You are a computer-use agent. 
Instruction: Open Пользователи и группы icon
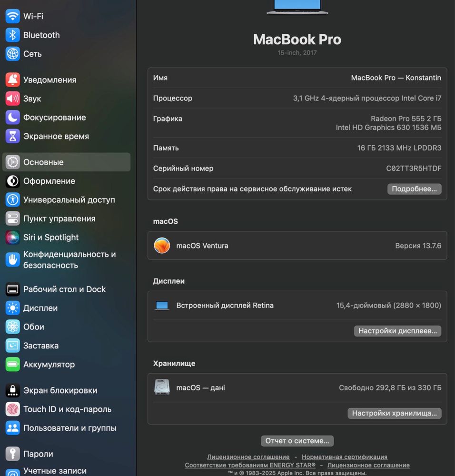click(x=12, y=428)
